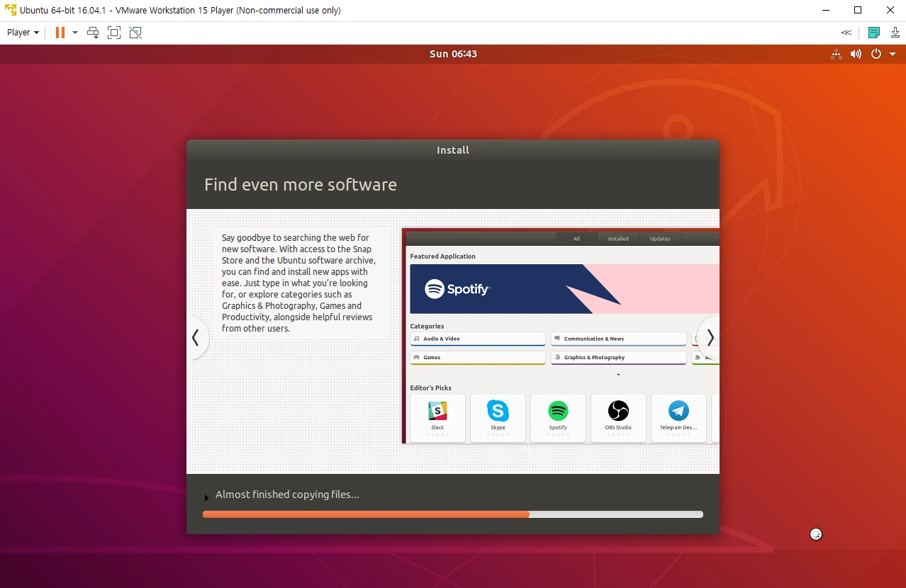906x588 pixels.
Task: Enter full screen mode
Action: pos(114,33)
